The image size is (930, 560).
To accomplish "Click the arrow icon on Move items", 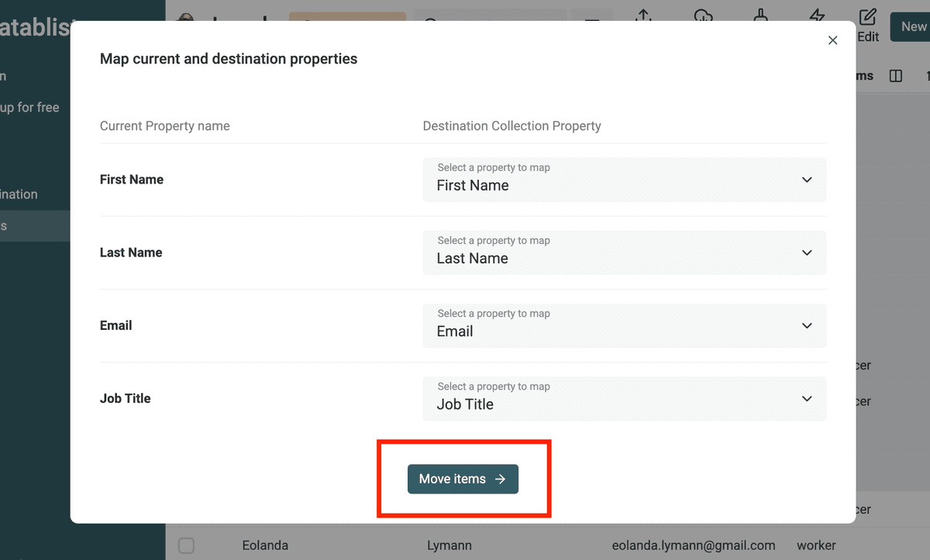I will (501, 479).
